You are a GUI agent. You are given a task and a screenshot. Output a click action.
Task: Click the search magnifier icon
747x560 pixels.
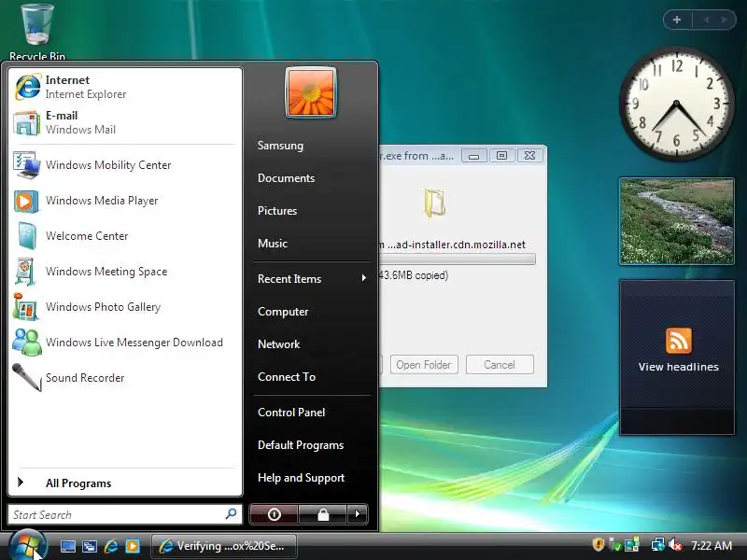click(x=231, y=514)
